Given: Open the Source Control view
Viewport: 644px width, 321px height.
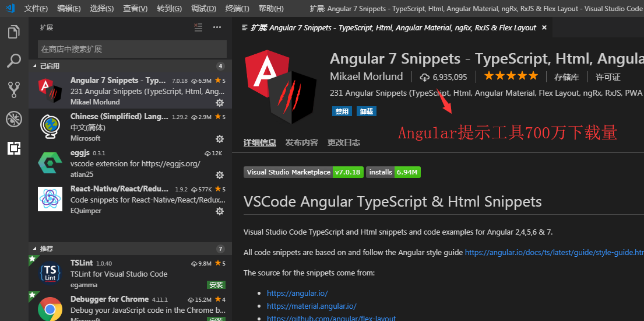Looking at the screenshot, I should click(14, 90).
